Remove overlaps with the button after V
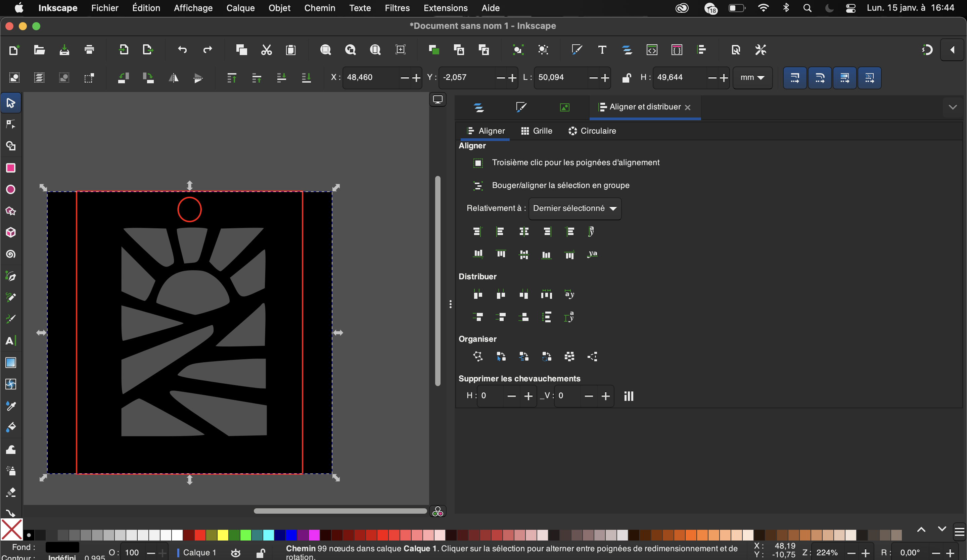This screenshot has width=967, height=560. tap(629, 396)
